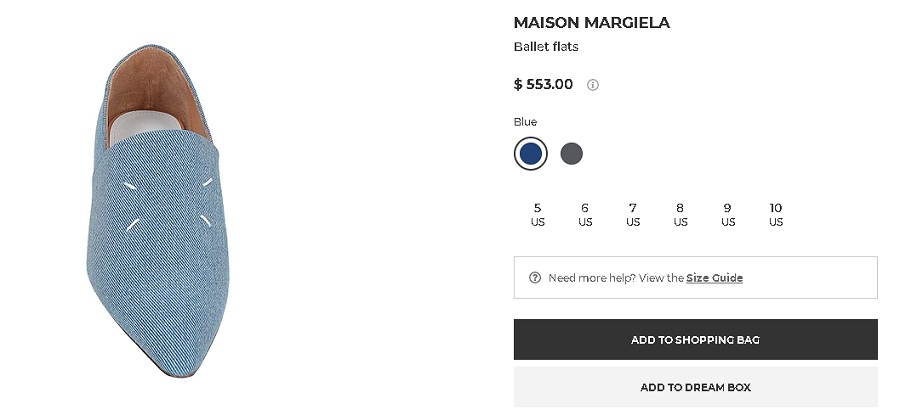Click the Ballet flats product name
The width and height of the screenshot is (900, 415).
pos(546,47)
